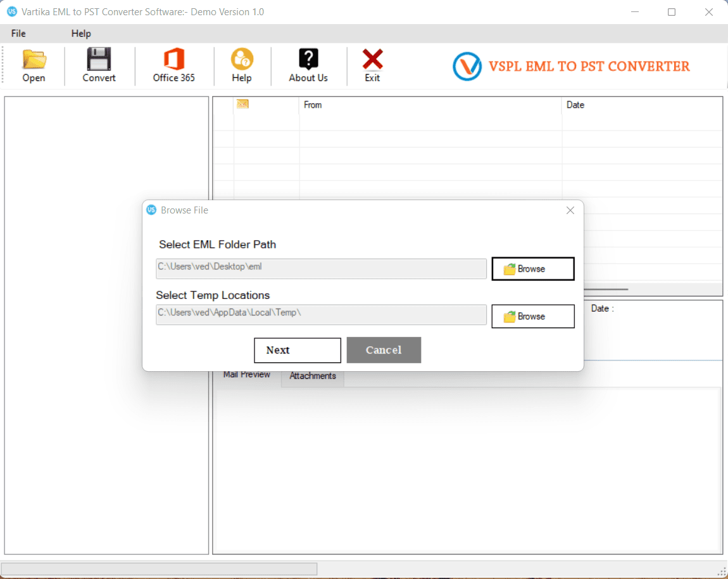Open About Us from the toolbar
The height and width of the screenshot is (579, 728).
pos(308,65)
